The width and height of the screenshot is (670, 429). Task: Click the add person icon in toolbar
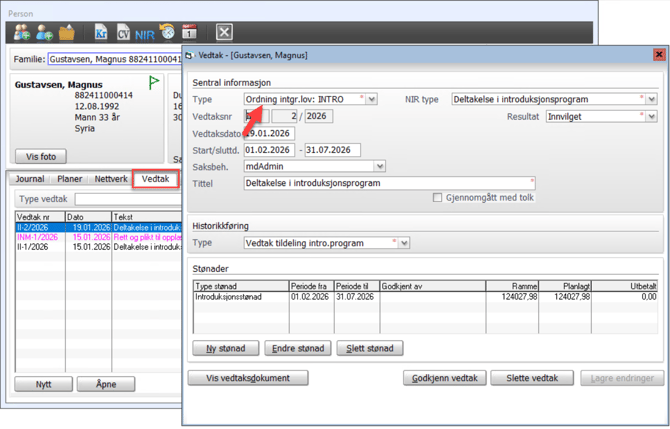[x=22, y=33]
